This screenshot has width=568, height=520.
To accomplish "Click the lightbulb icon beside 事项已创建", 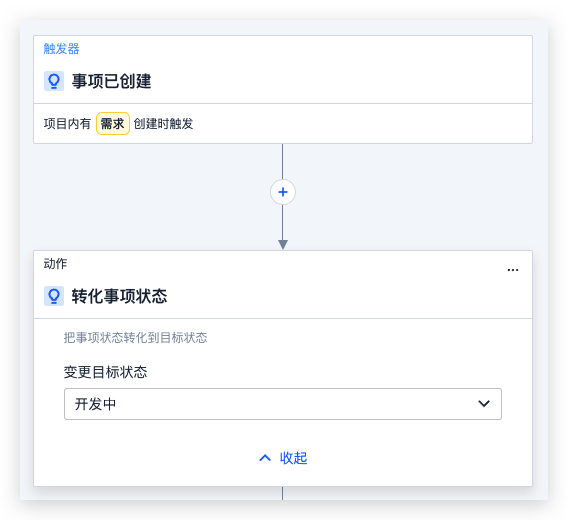I will coord(54,81).
